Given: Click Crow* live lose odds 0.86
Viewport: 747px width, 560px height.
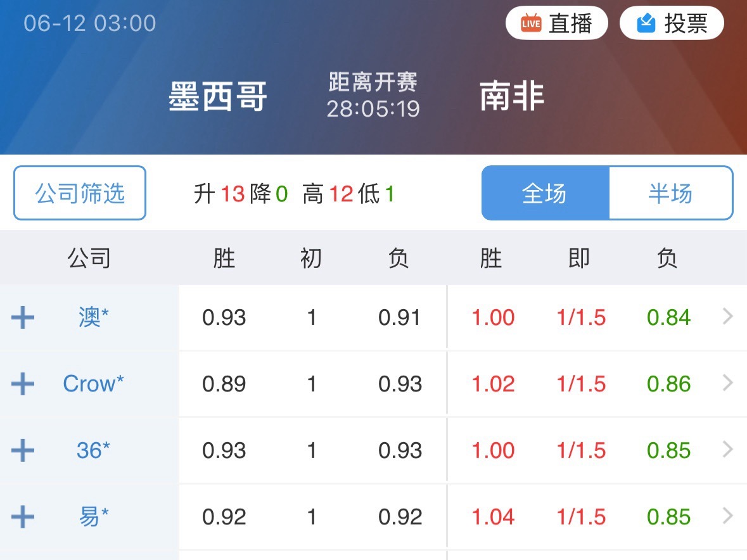Looking at the screenshot, I should (x=669, y=384).
